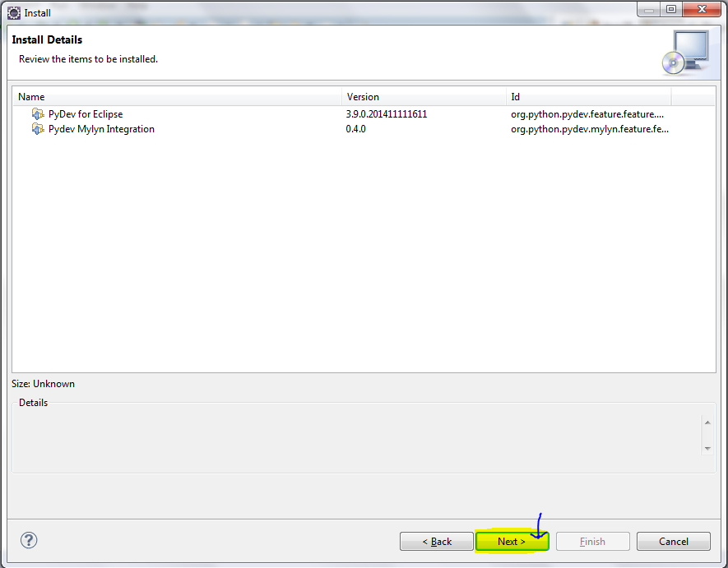Click the Details pane scroll down arrow
Screen dimensions: 728x568
(x=707, y=448)
